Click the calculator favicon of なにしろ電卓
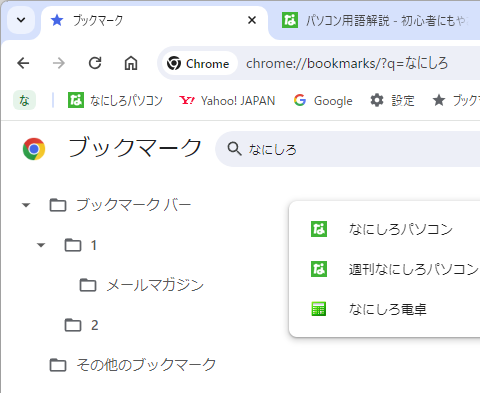The width and height of the screenshot is (480, 393). (319, 309)
